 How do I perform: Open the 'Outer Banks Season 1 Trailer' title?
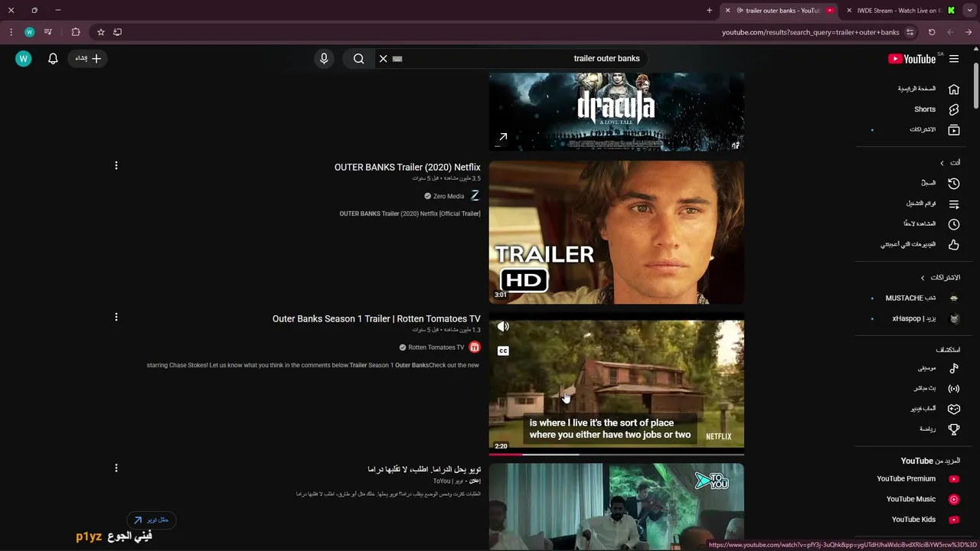[x=377, y=319]
